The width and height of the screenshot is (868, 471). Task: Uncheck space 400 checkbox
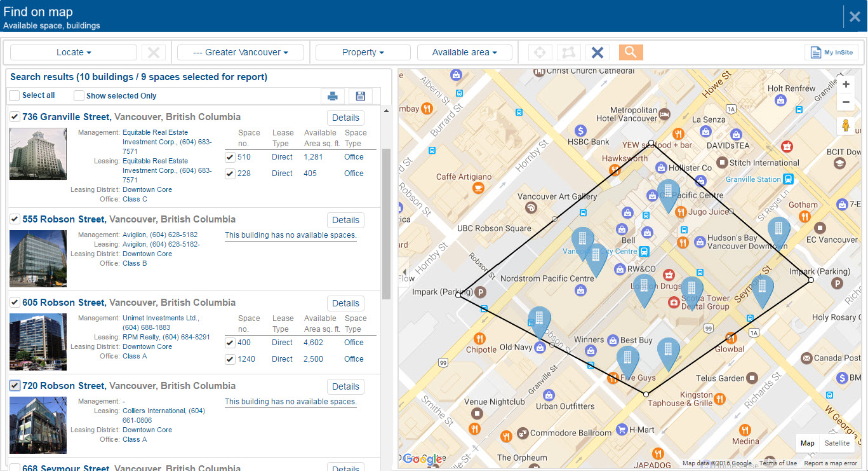coord(230,343)
